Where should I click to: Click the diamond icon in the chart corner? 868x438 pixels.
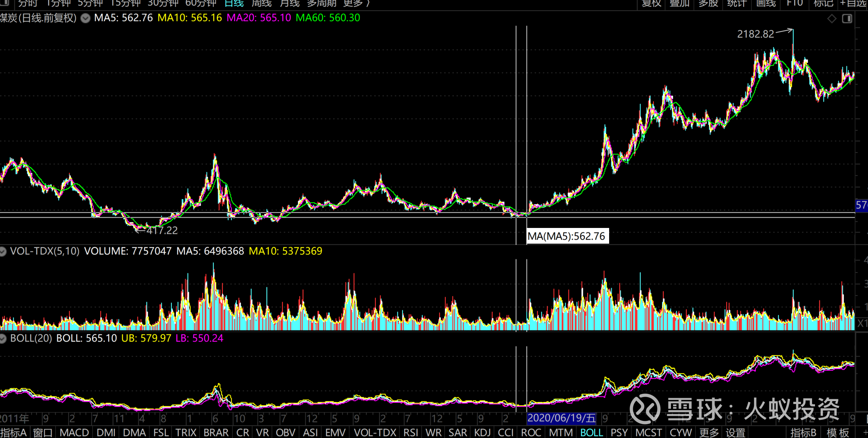pos(832,19)
